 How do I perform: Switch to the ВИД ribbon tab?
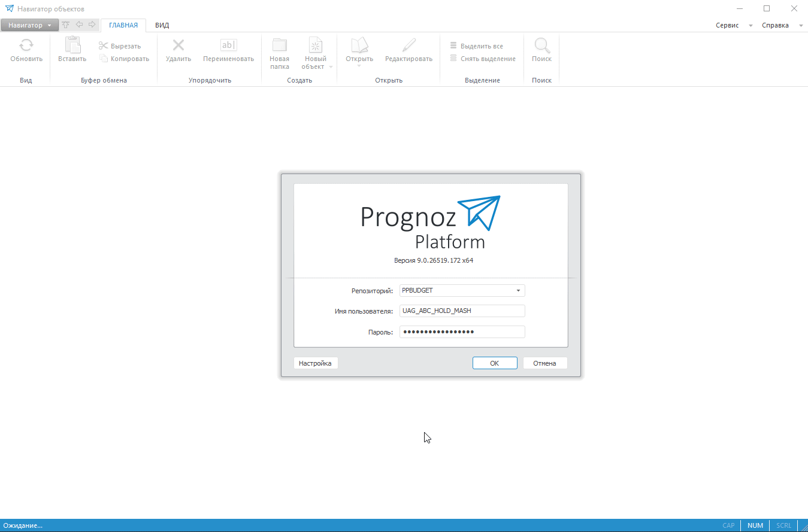[162, 25]
